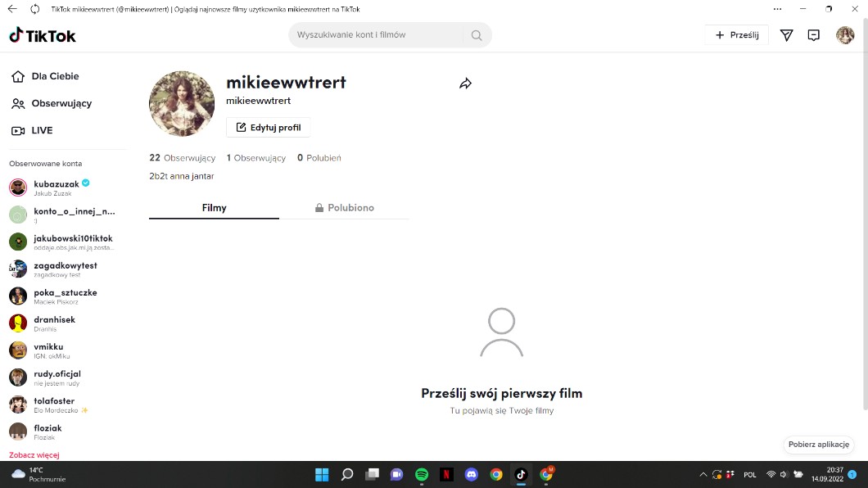Screen dimensions: 868x488
Task: Open the direct messages paper plane icon
Action: click(786, 35)
